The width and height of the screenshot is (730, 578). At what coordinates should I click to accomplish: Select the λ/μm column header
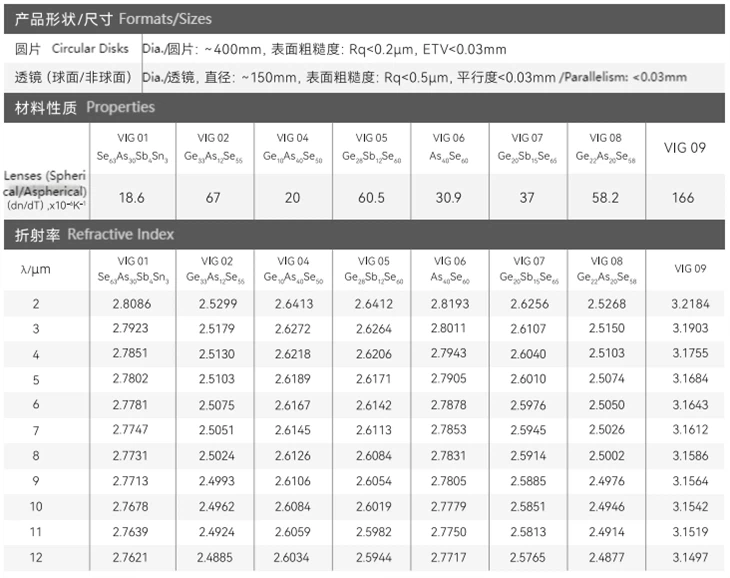[35, 269]
